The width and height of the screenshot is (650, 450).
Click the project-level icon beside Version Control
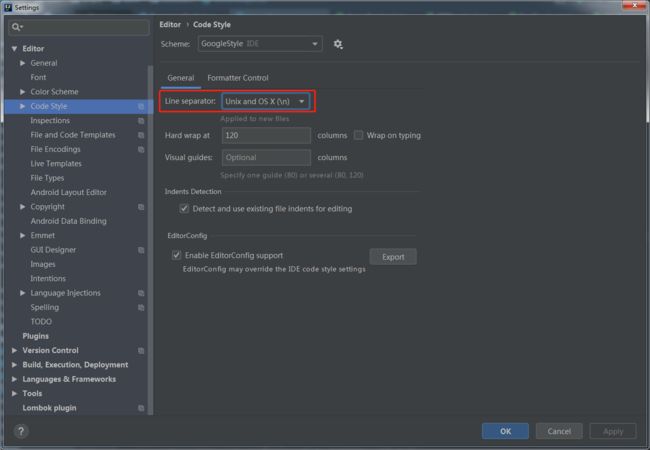(141, 351)
